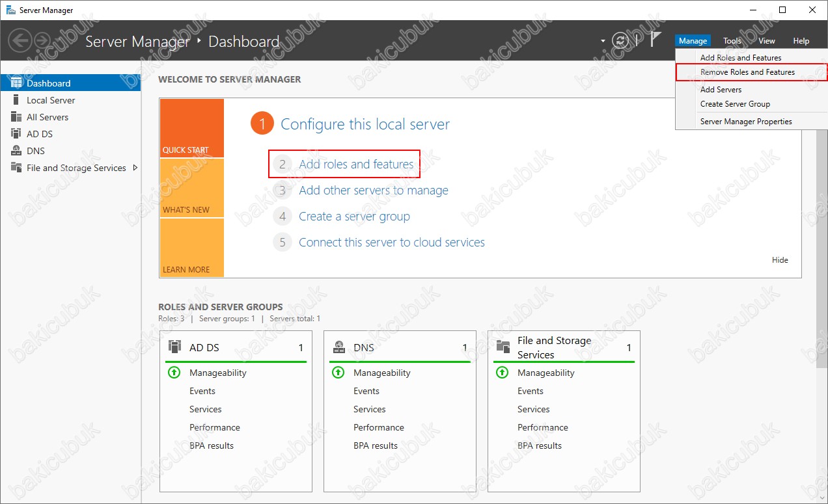Click Events in the DNS tile
This screenshot has width=828, height=504.
pyautogui.click(x=366, y=391)
